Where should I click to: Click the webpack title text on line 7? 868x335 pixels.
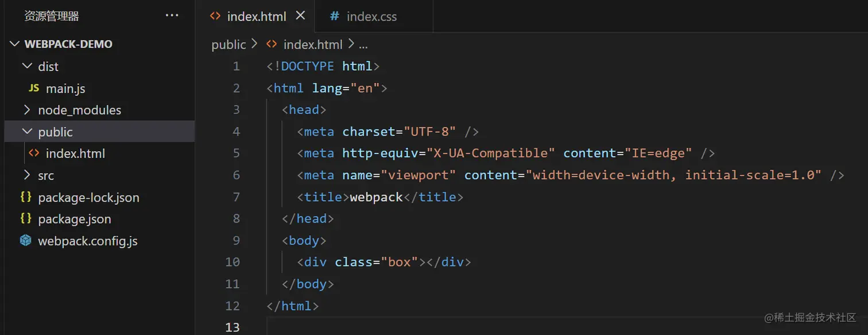pos(377,197)
